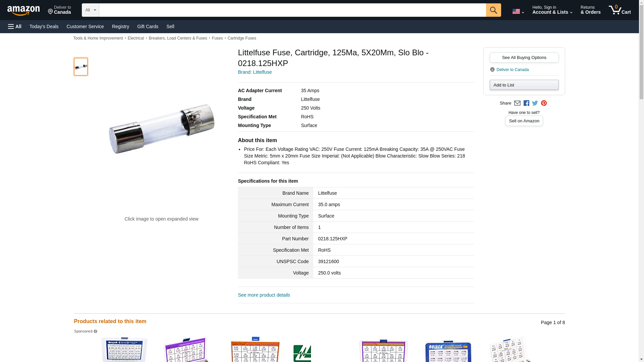Image resolution: width=644 pixels, height=362 pixels.
Task: Share the product on Twitter
Action: pos(535,103)
